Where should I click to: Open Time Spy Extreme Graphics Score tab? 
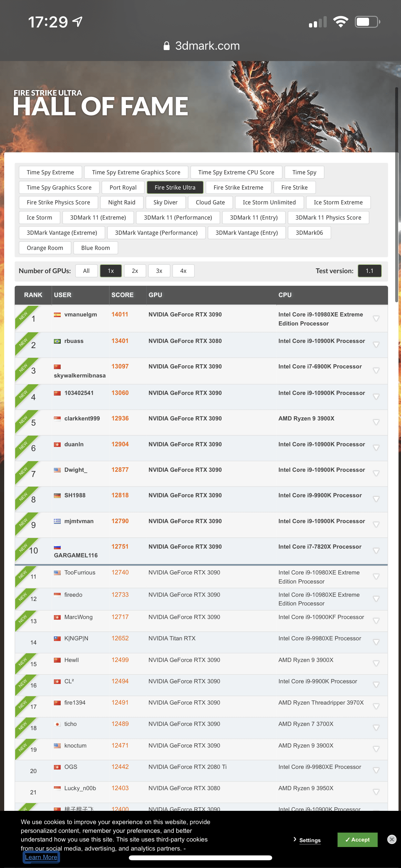tap(136, 172)
